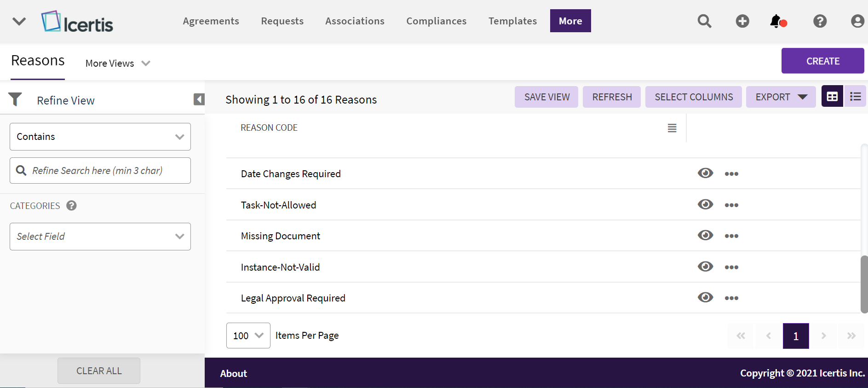Collapse the Refine View panel arrow
The height and width of the screenshot is (388, 868).
click(x=199, y=99)
